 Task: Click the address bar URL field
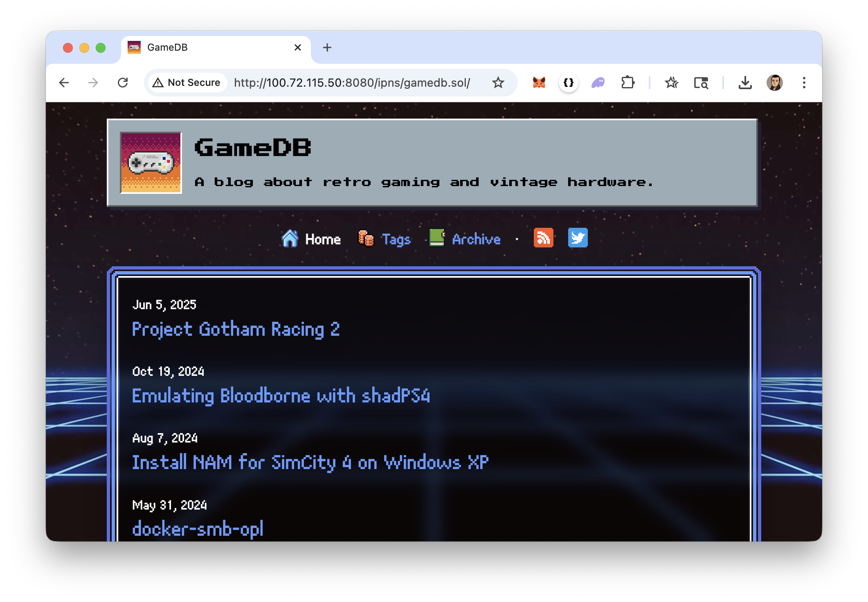tap(352, 83)
